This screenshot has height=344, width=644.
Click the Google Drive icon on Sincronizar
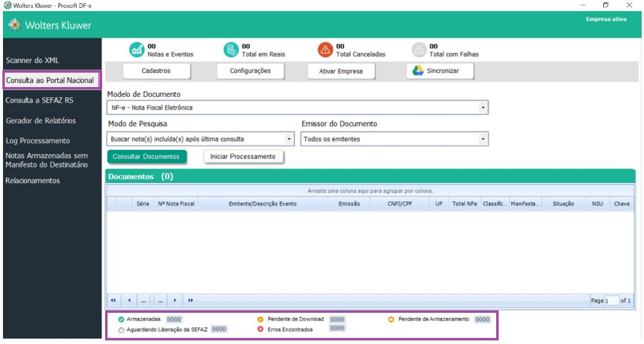pos(418,71)
